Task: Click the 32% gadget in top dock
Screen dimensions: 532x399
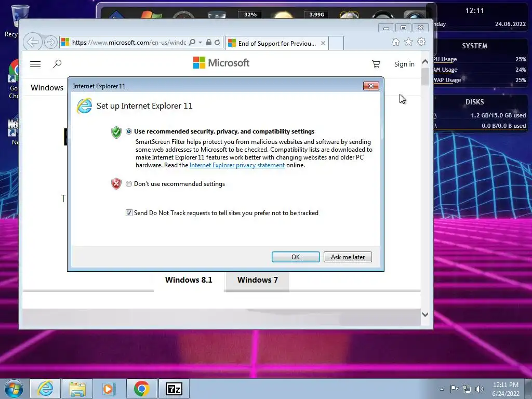Action: coord(250,15)
